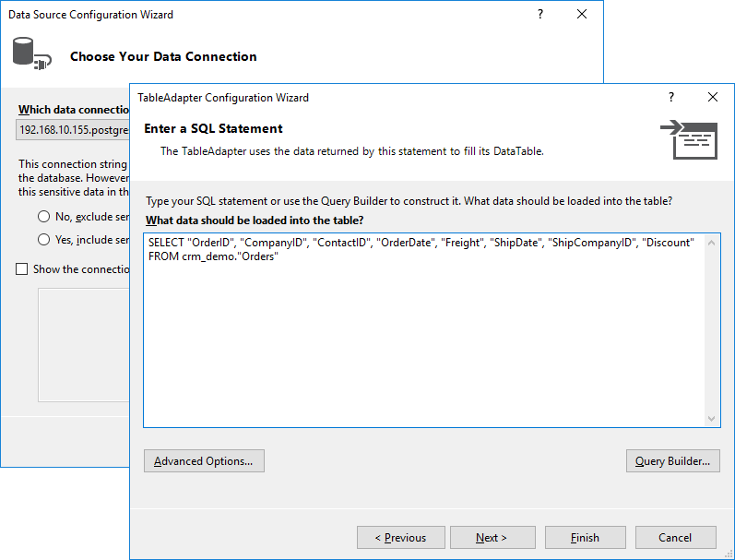Image resolution: width=735 pixels, height=560 pixels.
Task: Click the SQL box scrollbar down arrow
Action: coord(712,419)
